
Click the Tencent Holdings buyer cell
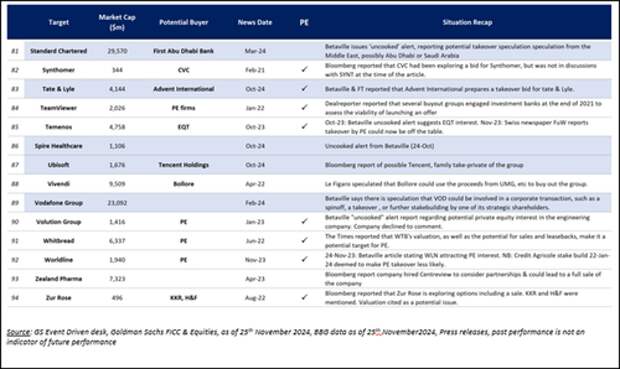183,165
